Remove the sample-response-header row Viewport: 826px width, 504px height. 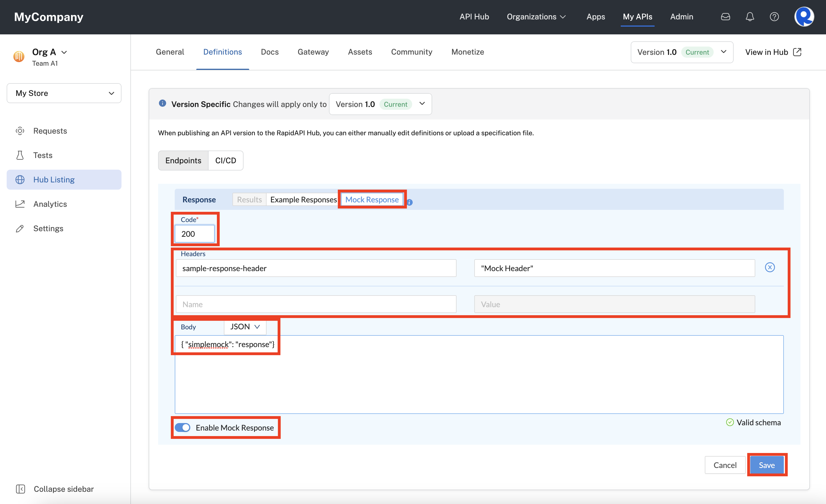tap(770, 268)
